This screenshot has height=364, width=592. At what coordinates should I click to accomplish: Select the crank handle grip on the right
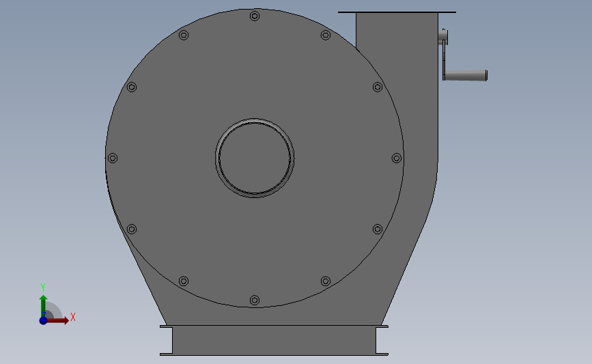(x=466, y=75)
